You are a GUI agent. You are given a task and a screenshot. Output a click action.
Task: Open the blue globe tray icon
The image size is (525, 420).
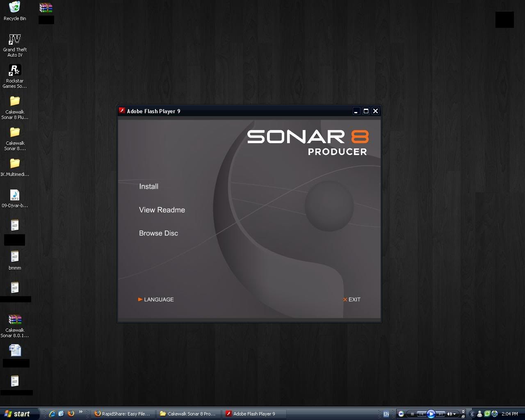495,414
